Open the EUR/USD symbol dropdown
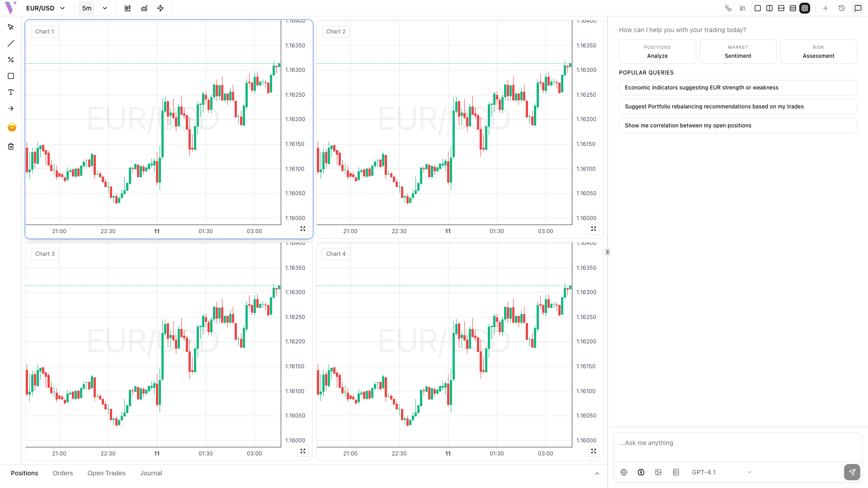This screenshot has height=488, width=868. tap(46, 8)
